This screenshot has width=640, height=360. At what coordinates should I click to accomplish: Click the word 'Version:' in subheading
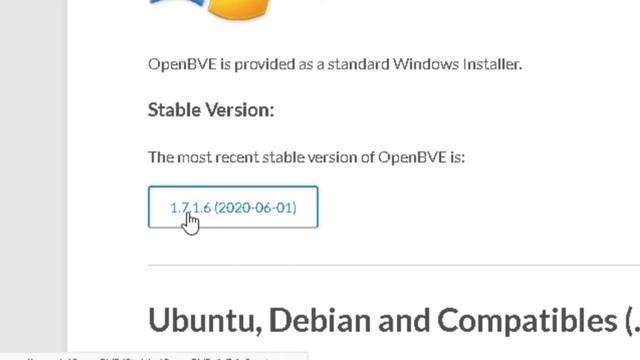point(240,110)
